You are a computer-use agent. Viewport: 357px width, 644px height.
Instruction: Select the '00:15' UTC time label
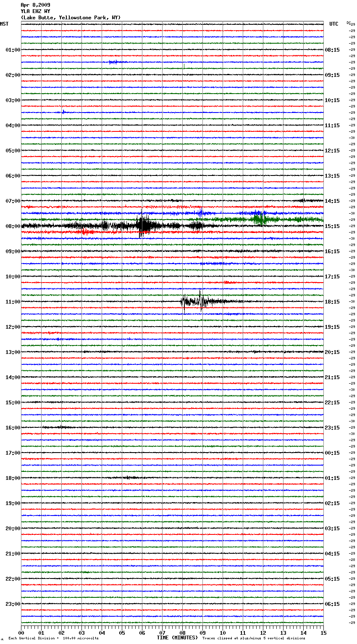click(x=332, y=453)
